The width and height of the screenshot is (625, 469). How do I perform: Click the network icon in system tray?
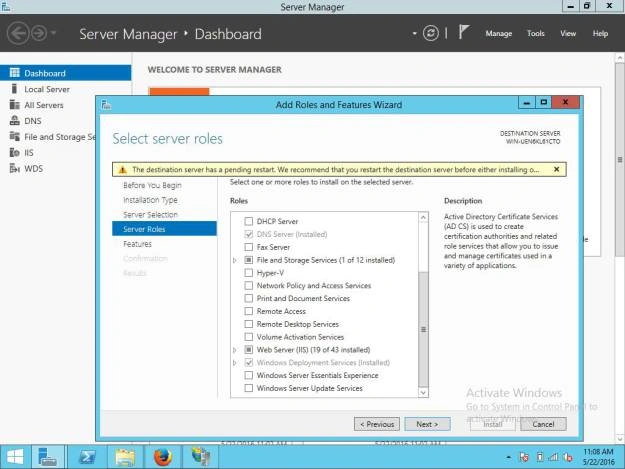(x=553, y=457)
